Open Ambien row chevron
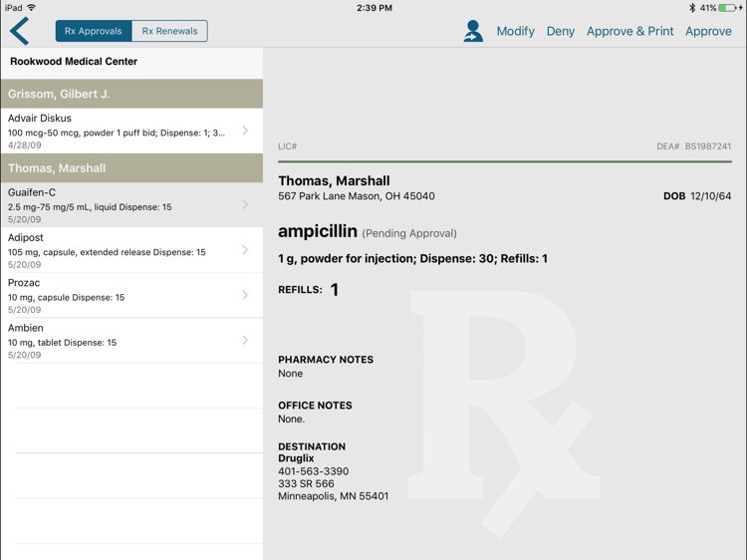Viewport: 747px width, 560px height. 245,340
